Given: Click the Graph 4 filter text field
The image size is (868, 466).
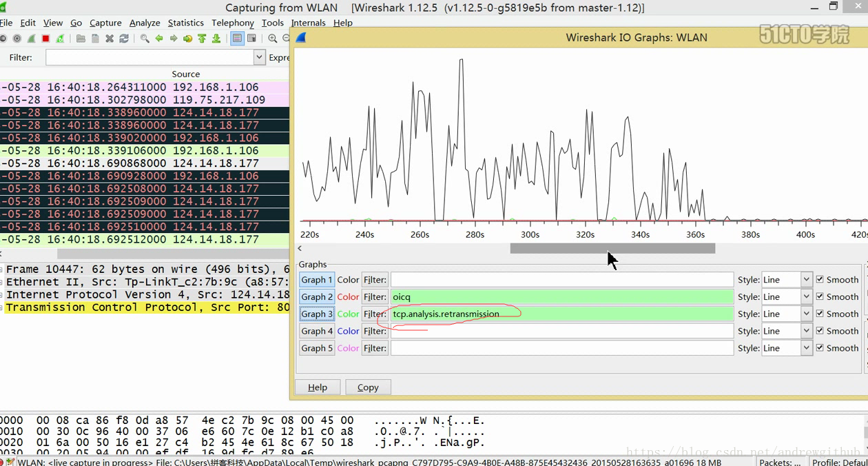Looking at the screenshot, I should pyautogui.click(x=562, y=331).
